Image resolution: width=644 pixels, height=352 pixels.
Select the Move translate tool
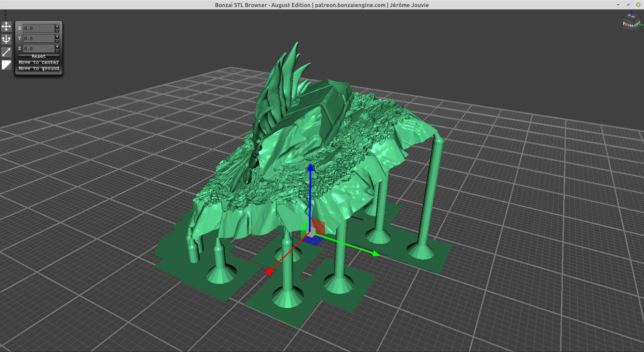coord(6,27)
